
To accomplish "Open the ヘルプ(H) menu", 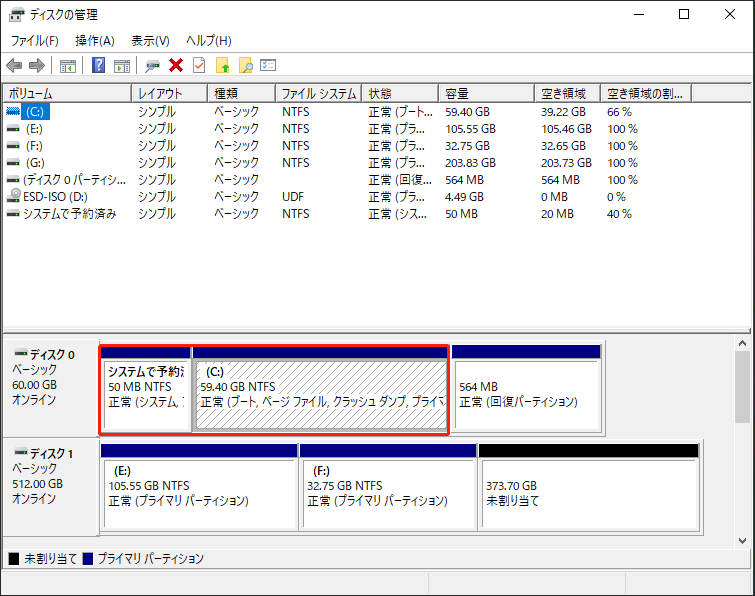I will point(209,41).
